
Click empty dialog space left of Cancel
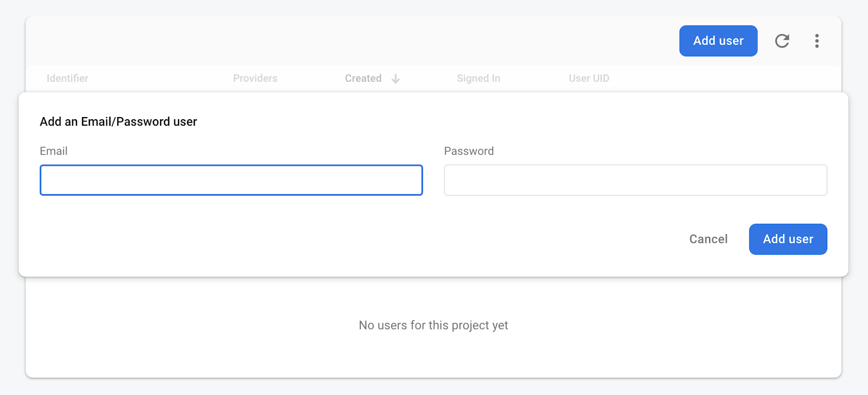[380, 239]
